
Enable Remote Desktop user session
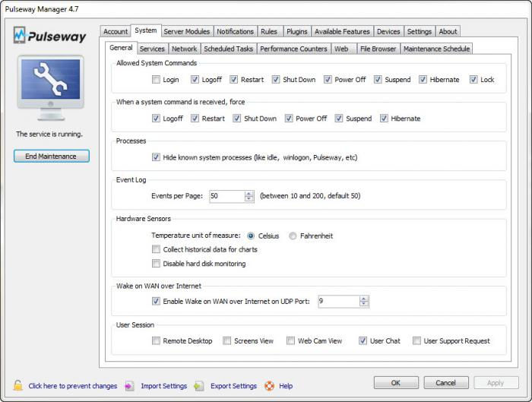click(x=156, y=340)
